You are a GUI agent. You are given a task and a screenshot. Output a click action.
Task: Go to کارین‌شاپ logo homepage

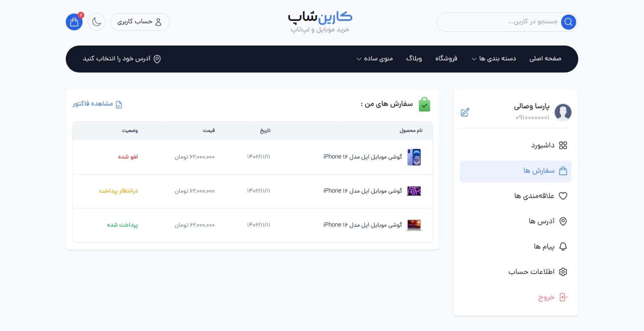(x=320, y=22)
